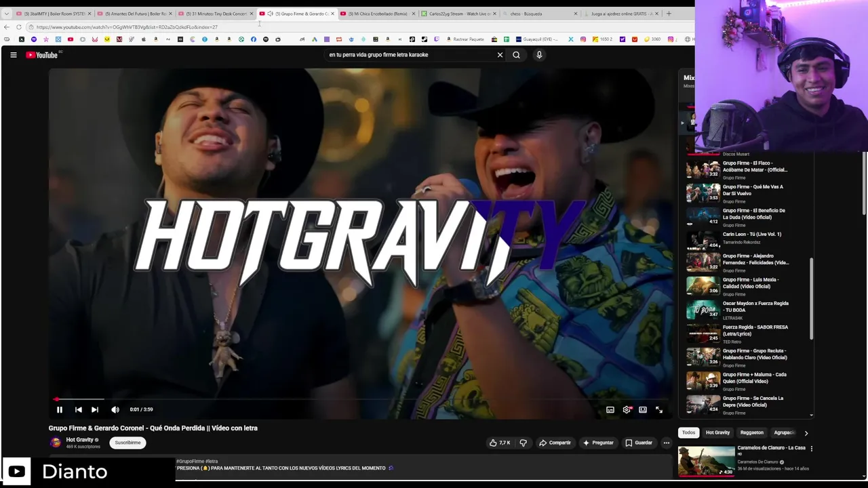Open Instagram bookmark icon in bookmarks bar
The height and width of the screenshot is (488, 868).
[x=583, y=39]
